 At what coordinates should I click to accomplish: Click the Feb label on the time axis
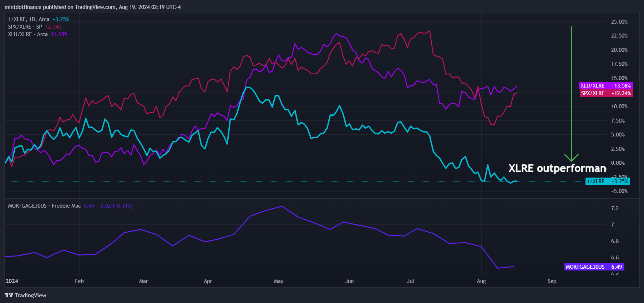click(79, 281)
